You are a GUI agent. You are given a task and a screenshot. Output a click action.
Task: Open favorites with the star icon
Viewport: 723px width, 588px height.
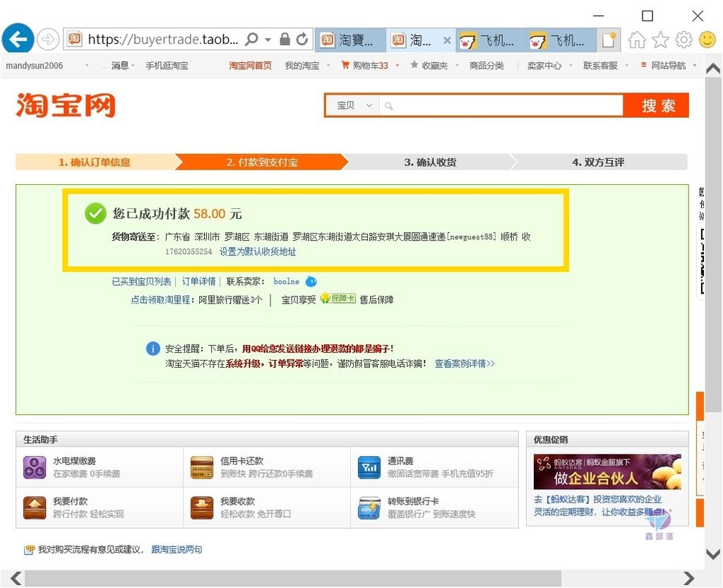coord(660,40)
